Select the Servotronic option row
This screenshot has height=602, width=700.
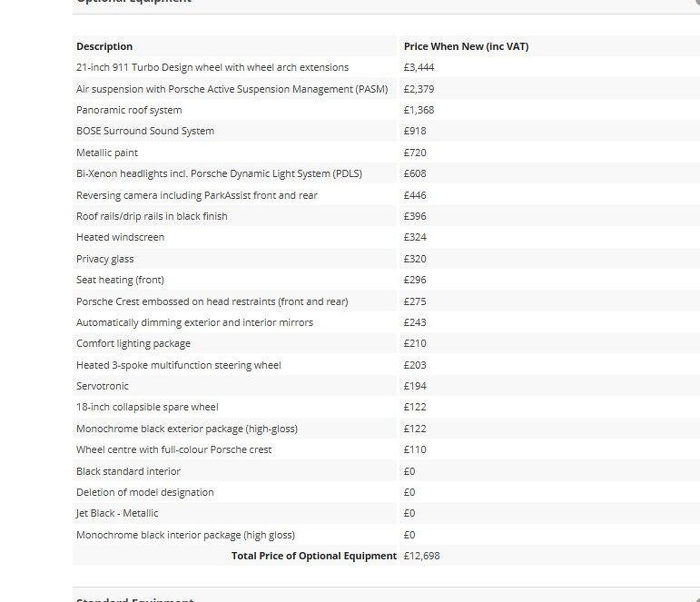(x=386, y=386)
